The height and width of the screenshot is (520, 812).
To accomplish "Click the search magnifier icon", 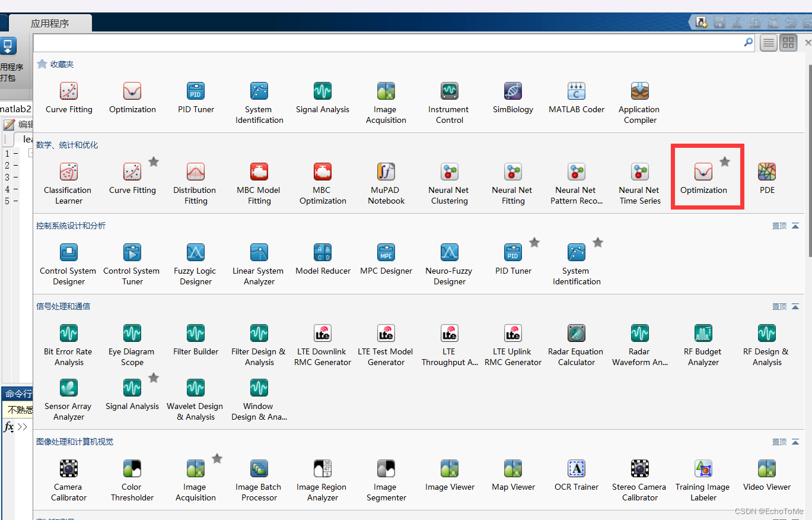I will 749,42.
